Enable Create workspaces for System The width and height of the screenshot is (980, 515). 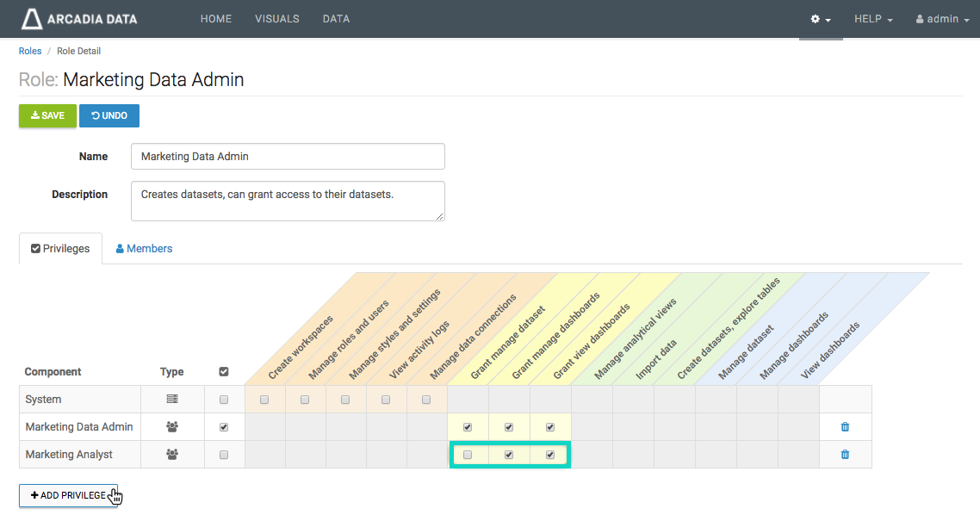tap(264, 400)
